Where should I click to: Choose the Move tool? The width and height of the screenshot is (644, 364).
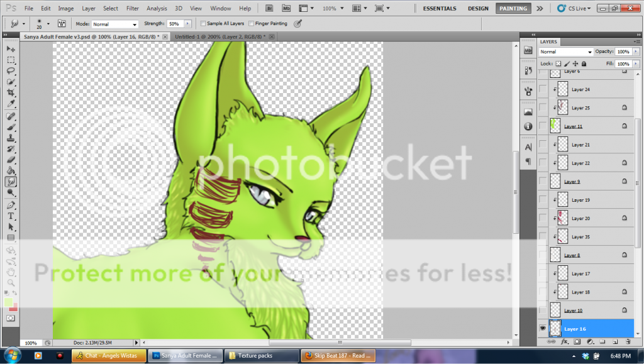(11, 49)
